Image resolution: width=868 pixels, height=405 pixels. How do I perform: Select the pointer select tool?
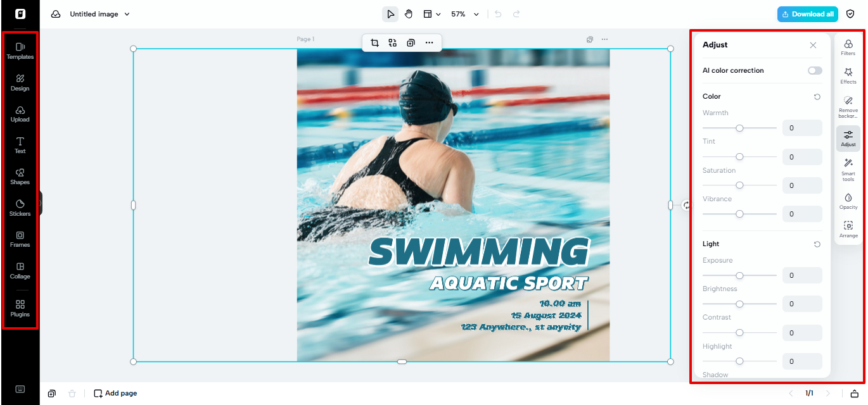pyautogui.click(x=390, y=14)
